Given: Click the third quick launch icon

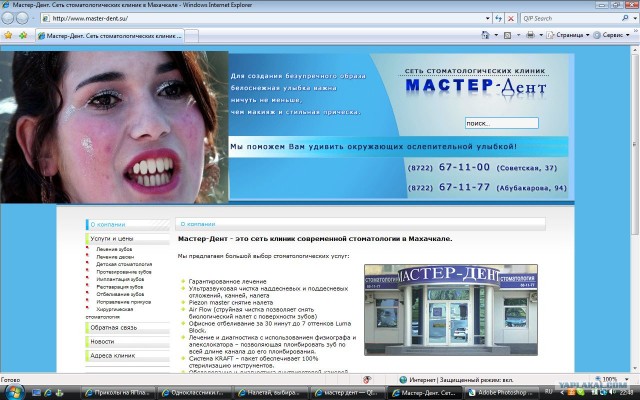Looking at the screenshot, I should 59,393.
